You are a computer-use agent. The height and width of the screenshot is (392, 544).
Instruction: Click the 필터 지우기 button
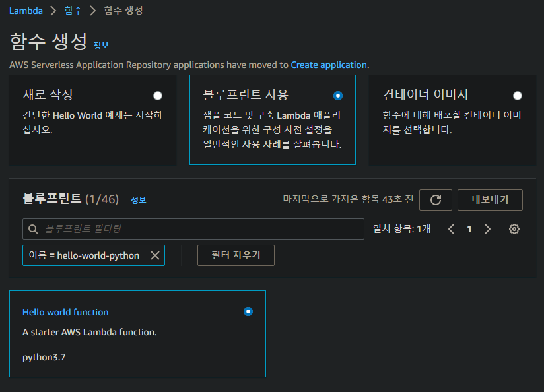click(236, 255)
